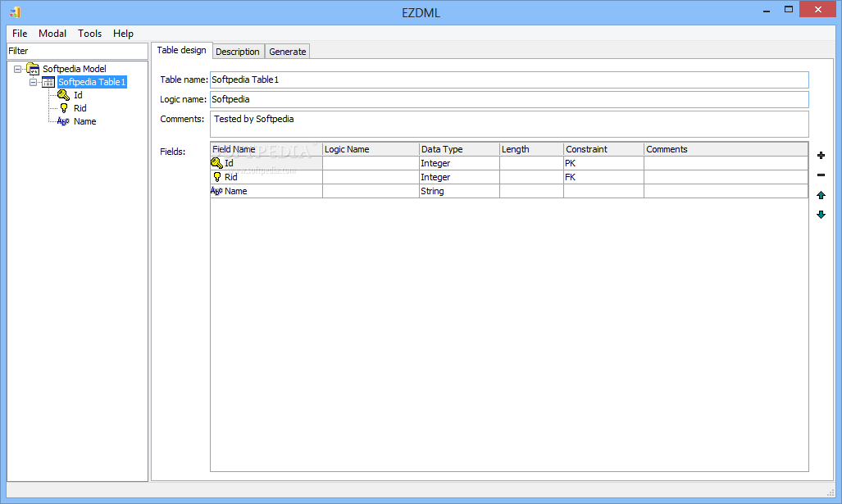Click the Logic name input field
The height and width of the screenshot is (504, 842).
coord(509,99)
